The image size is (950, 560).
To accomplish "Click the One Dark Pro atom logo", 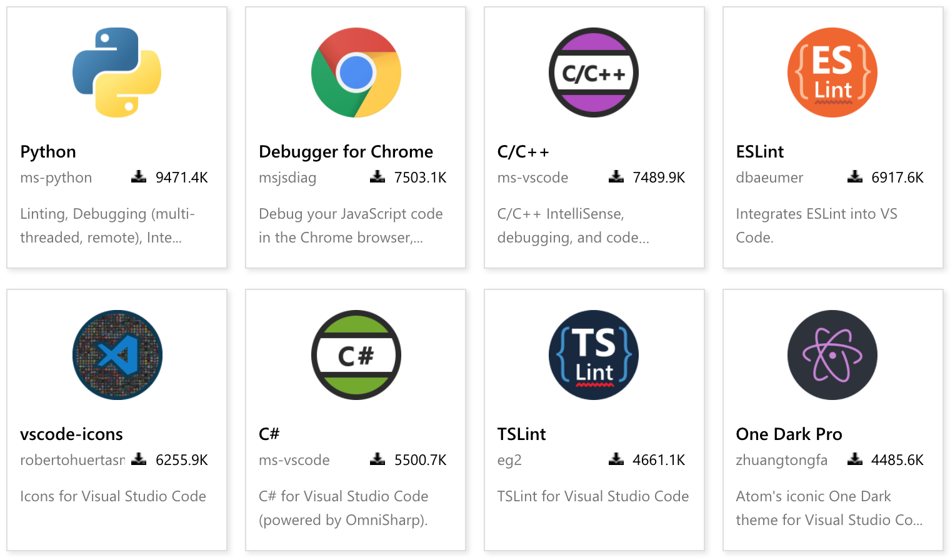I will click(x=832, y=355).
